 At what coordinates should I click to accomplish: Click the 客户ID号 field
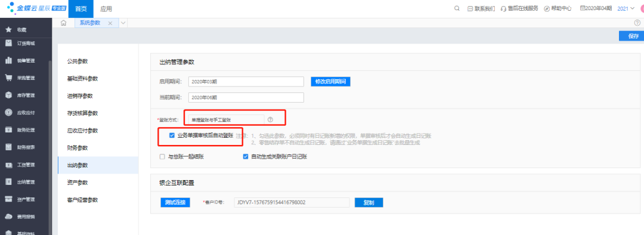tap(292, 203)
